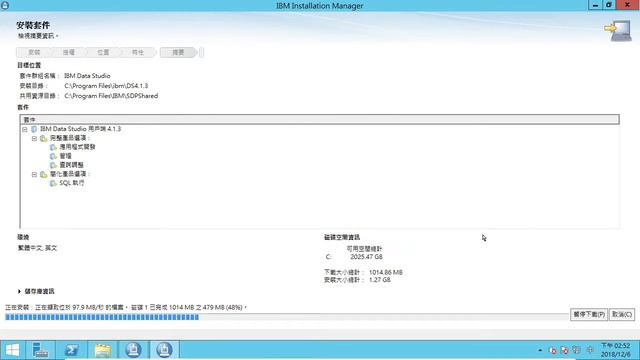Collapse the 完整產品選項 tree group

(34, 138)
